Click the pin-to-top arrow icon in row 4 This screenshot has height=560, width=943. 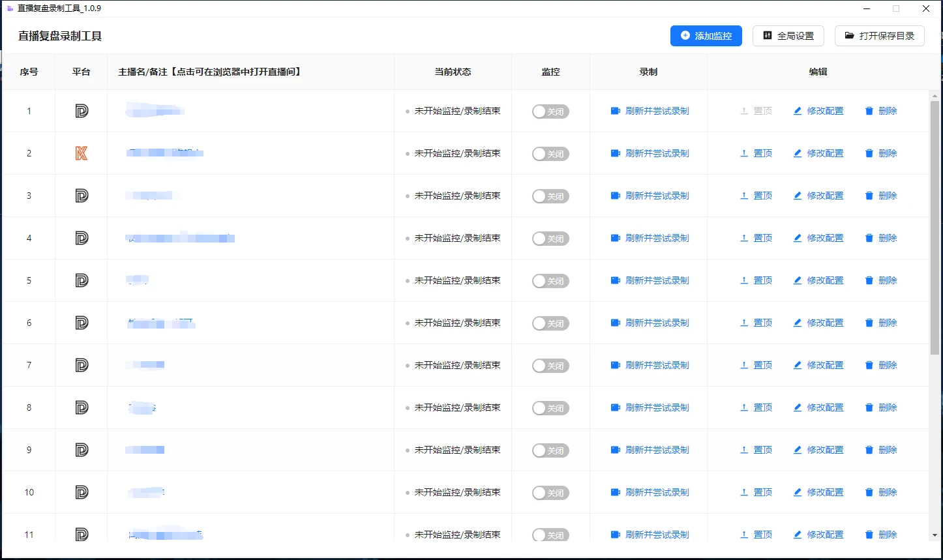(744, 238)
